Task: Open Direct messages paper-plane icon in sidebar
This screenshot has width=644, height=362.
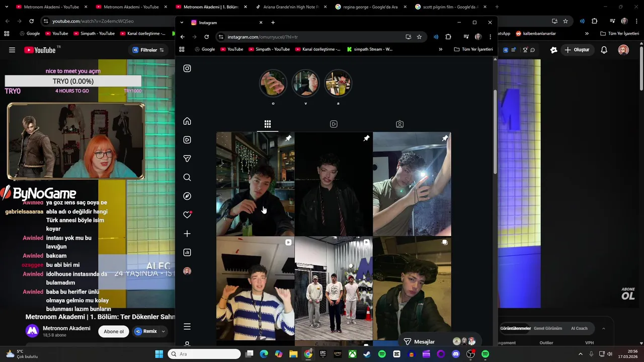Action: [187, 158]
